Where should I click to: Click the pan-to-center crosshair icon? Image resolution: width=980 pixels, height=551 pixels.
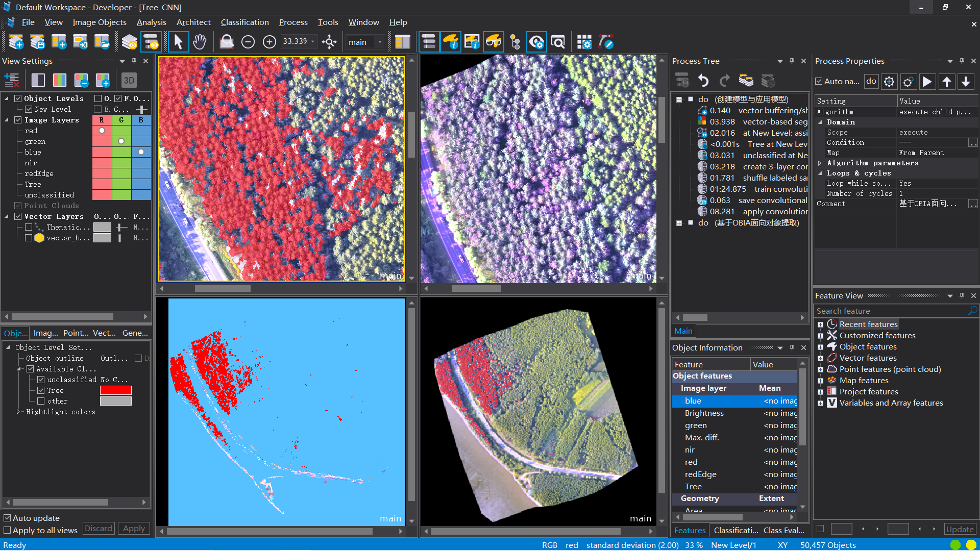click(329, 42)
